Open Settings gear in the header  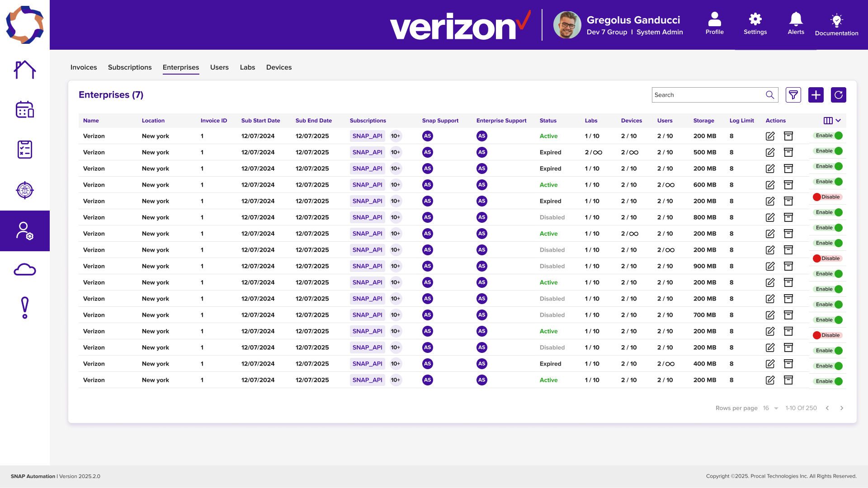[755, 23]
